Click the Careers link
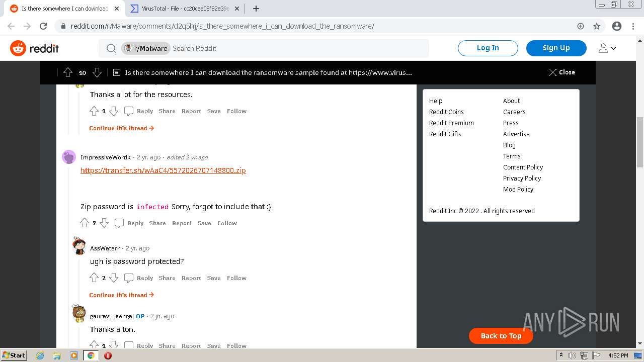Viewport: 644px width, 362px height. [514, 112]
